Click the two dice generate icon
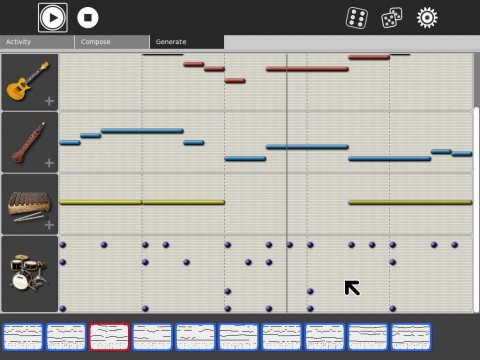Image resolution: width=480 pixels, height=360 pixels. tap(392, 18)
